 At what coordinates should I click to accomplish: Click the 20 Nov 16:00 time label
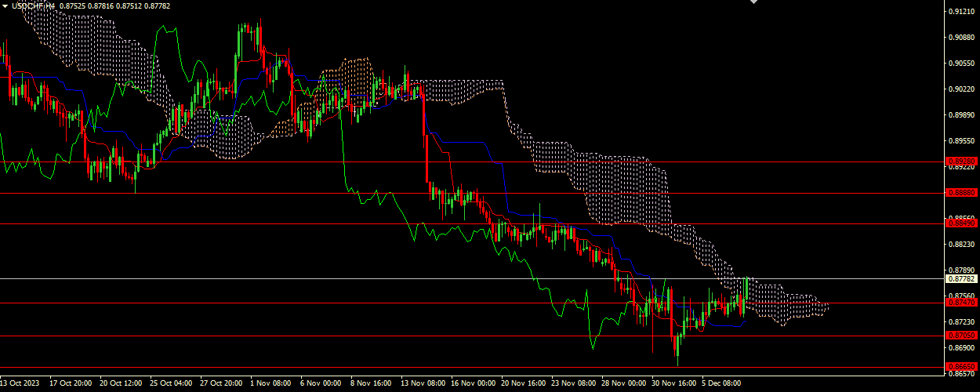pyautogui.click(x=522, y=384)
